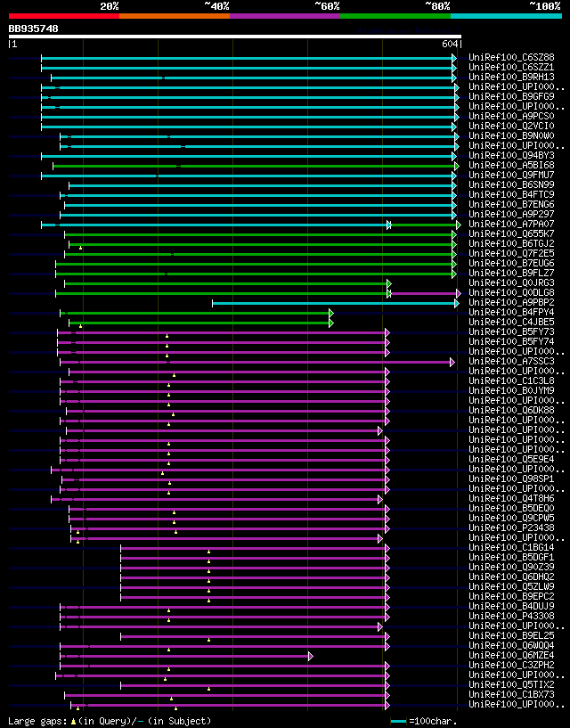Open hit UniRef100_B4DUJ9
Screen dimensions: 570x728
tap(511, 606)
